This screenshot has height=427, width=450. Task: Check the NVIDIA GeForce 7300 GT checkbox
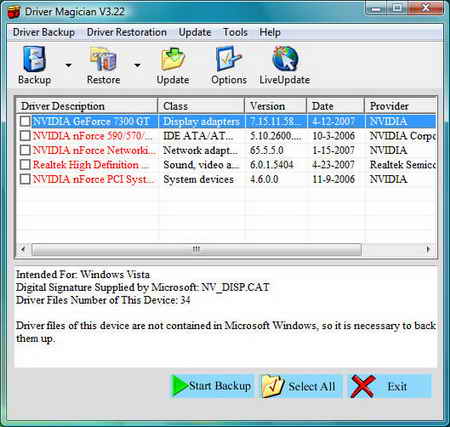(25, 121)
